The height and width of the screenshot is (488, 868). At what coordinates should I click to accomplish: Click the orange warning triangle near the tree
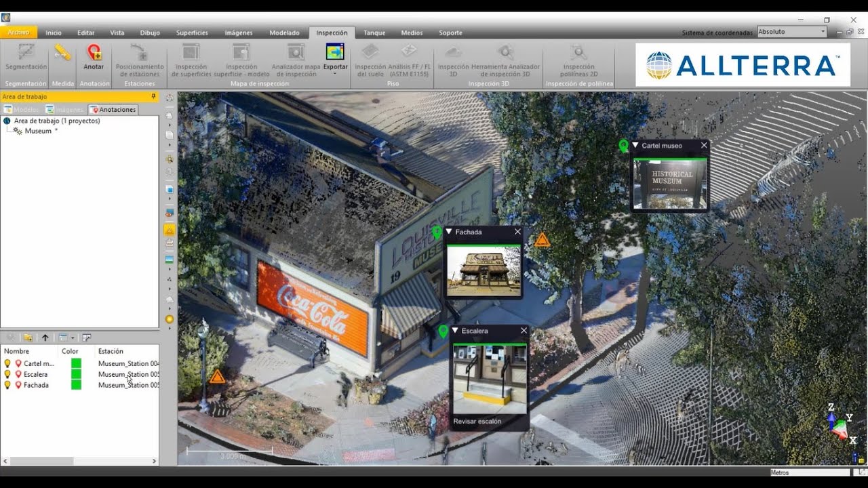coord(542,240)
